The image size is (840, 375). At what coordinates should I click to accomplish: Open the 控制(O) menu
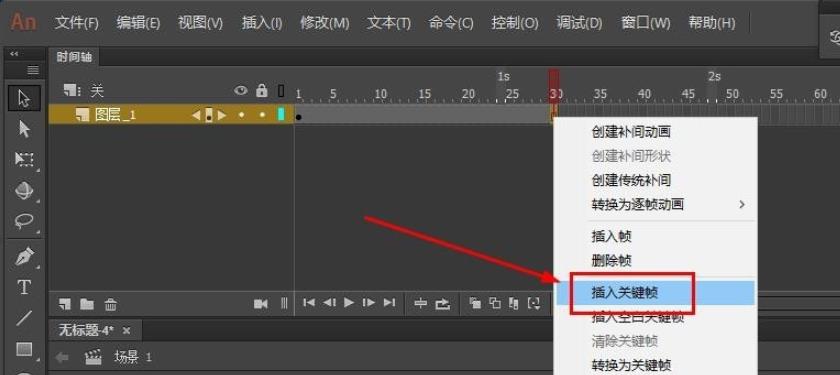tap(515, 23)
